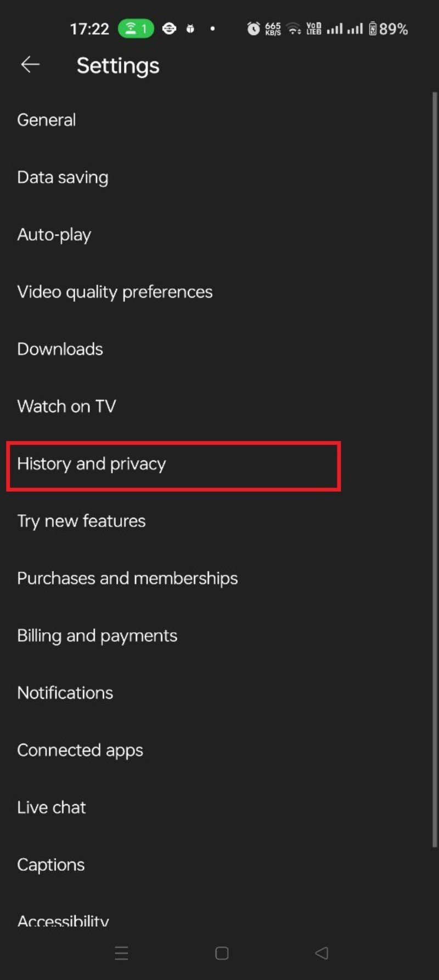Select Try new features
Screen dimensions: 439x980
pyautogui.click(x=81, y=521)
